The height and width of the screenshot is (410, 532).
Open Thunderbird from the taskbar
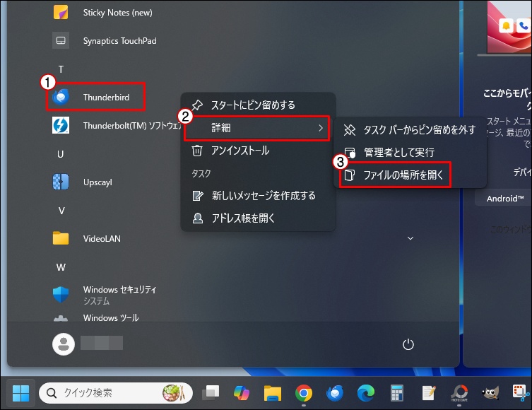[335, 393]
